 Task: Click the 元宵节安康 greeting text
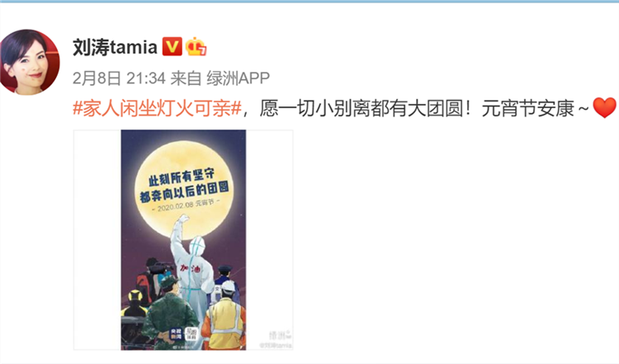[527, 108]
